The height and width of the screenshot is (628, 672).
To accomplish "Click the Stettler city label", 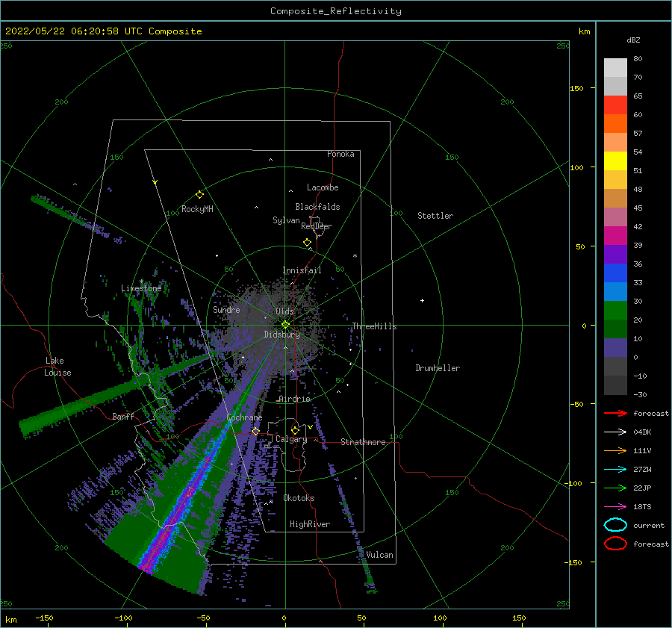I will 435,216.
